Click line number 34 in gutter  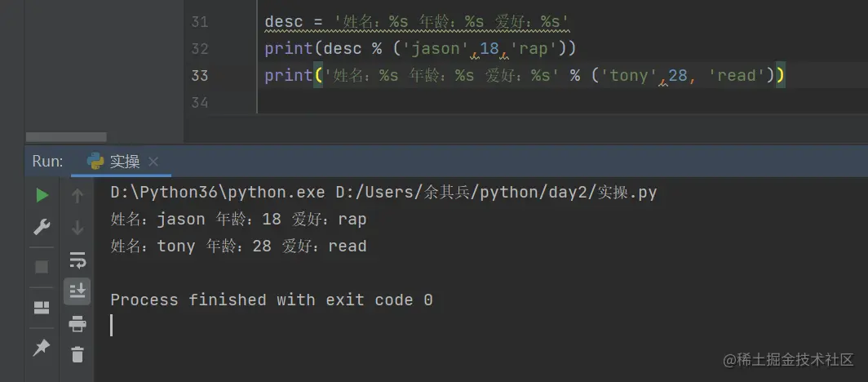coord(200,102)
